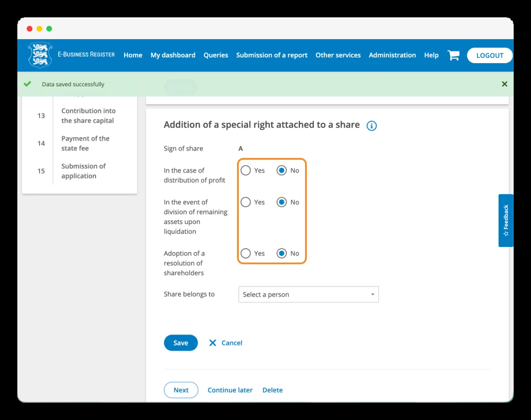Click the green success checkmark icon

coord(28,84)
